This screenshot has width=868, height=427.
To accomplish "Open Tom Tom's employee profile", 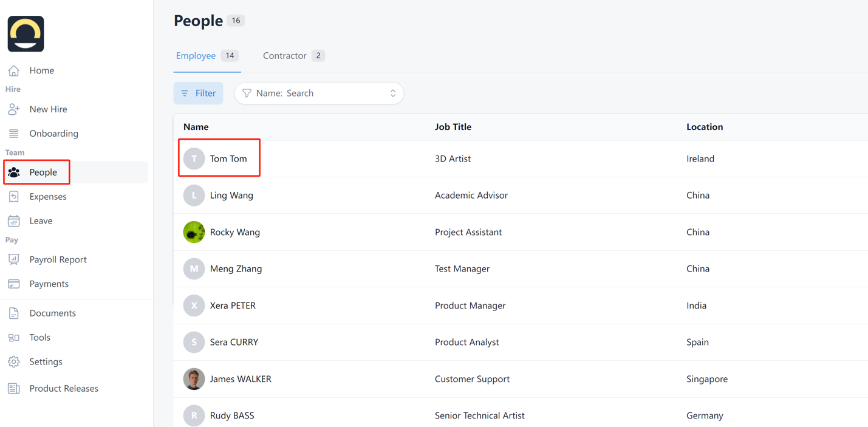I will point(228,159).
